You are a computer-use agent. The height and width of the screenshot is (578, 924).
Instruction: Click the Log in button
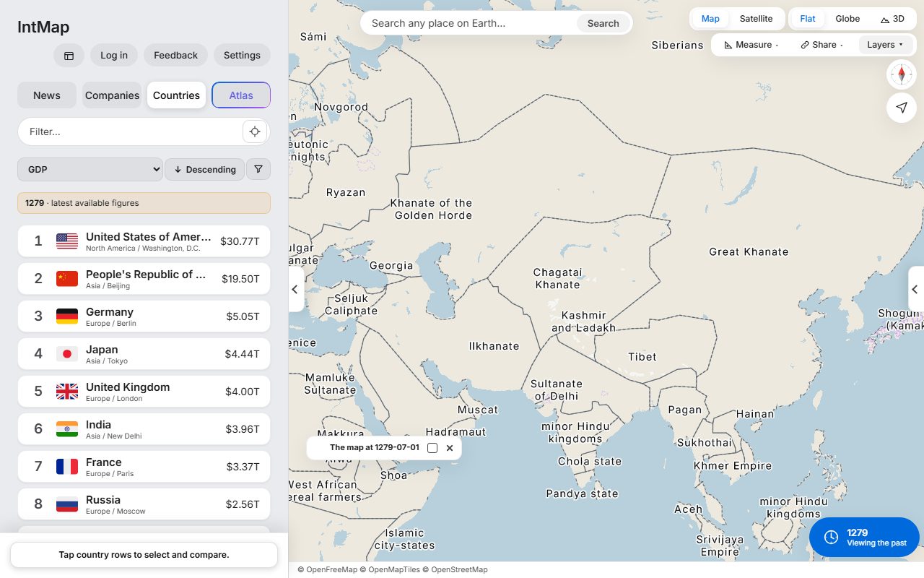(114, 56)
